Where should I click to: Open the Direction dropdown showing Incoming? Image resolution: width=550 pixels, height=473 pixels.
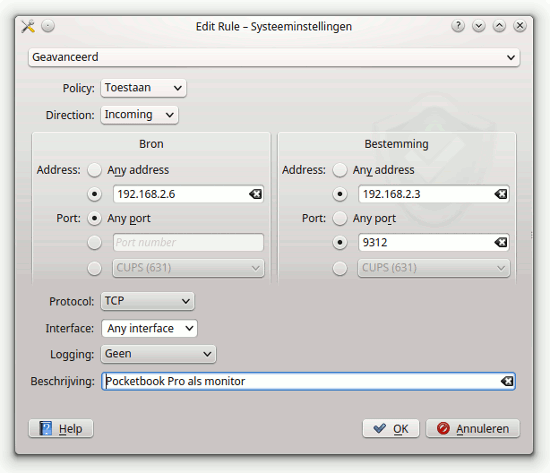click(x=140, y=115)
